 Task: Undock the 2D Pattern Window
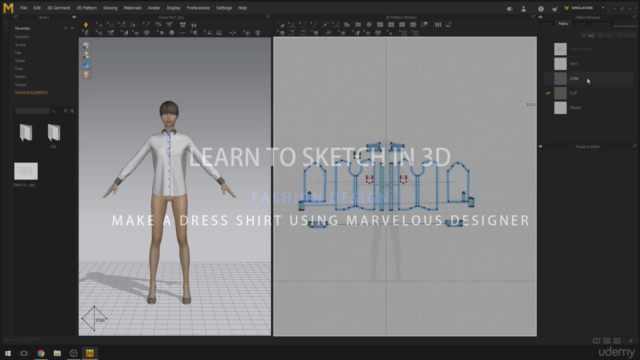click(x=533, y=17)
